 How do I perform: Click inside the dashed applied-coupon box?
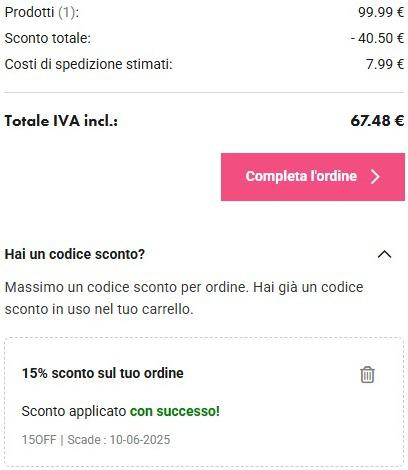point(204,402)
